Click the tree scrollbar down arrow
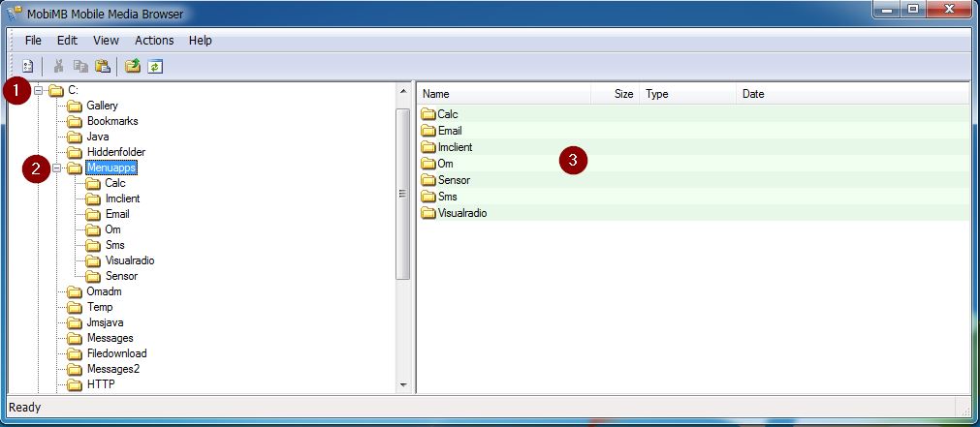 (x=403, y=385)
